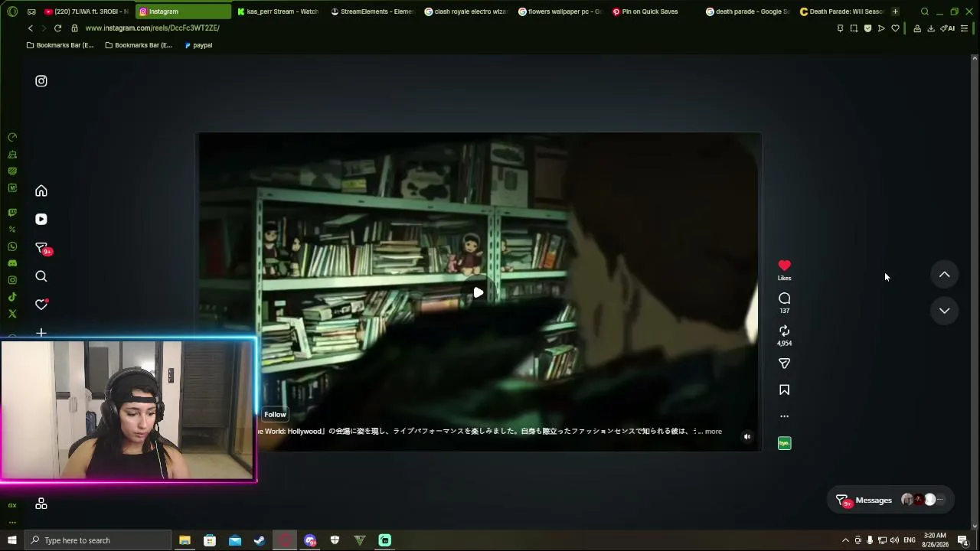980x551 pixels.
Task: Switch to the death parade Google Search tab
Action: coord(748,11)
